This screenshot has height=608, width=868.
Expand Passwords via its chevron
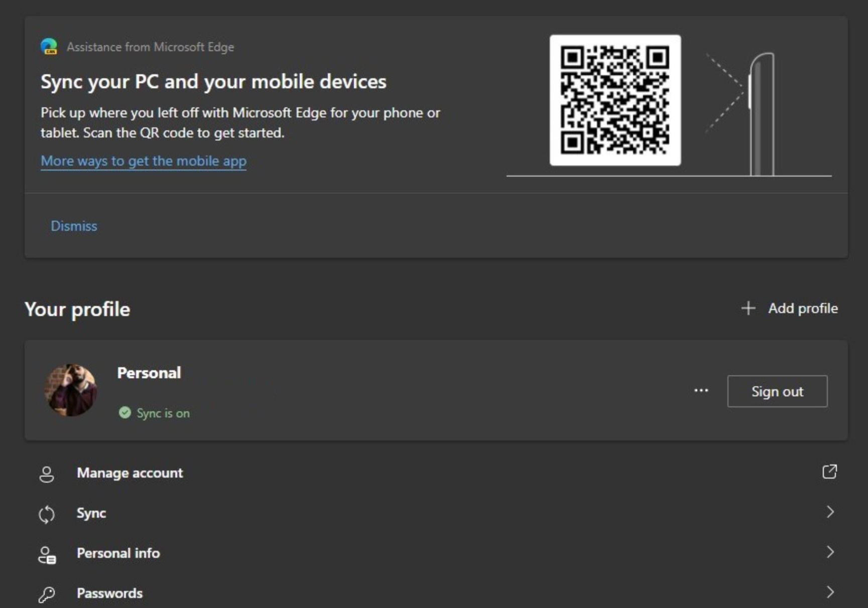830,592
